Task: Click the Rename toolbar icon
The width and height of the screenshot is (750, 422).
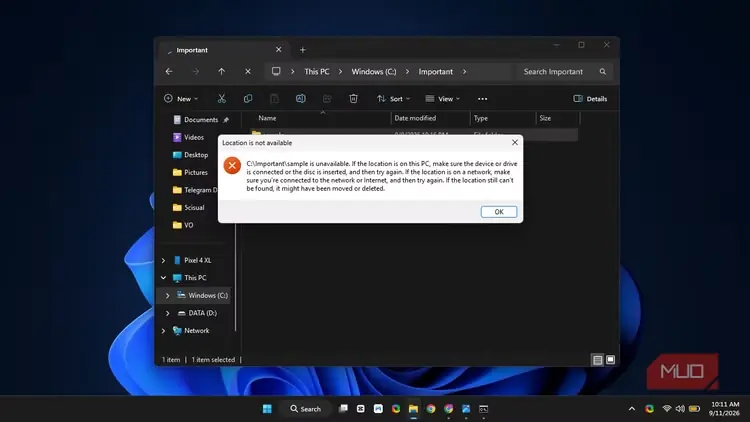Action: [x=300, y=99]
